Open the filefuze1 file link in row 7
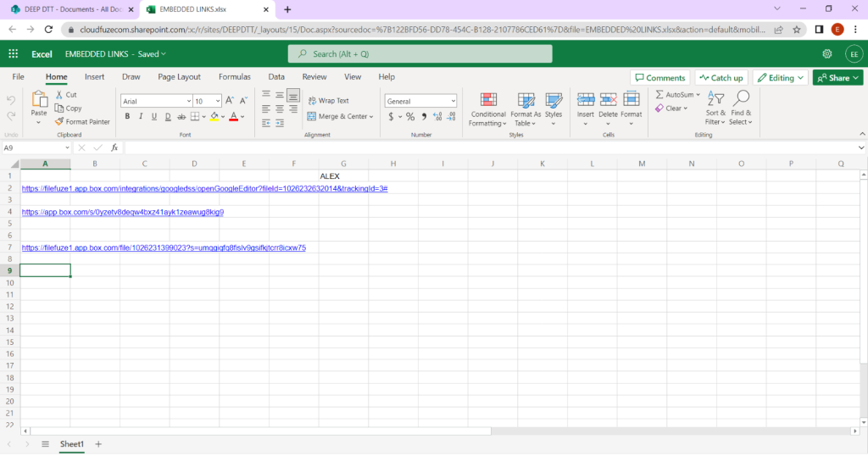868x456 pixels. tap(164, 248)
